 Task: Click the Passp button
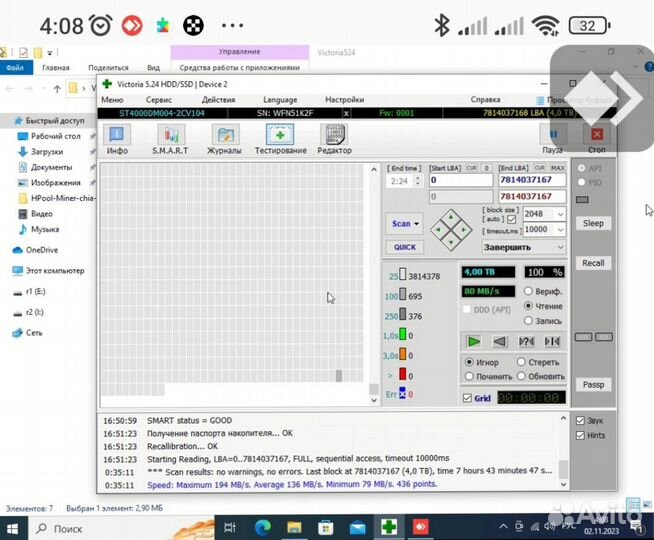593,384
